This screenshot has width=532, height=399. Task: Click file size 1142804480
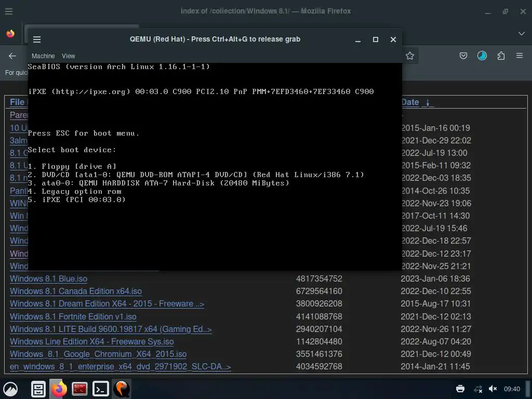point(319,342)
